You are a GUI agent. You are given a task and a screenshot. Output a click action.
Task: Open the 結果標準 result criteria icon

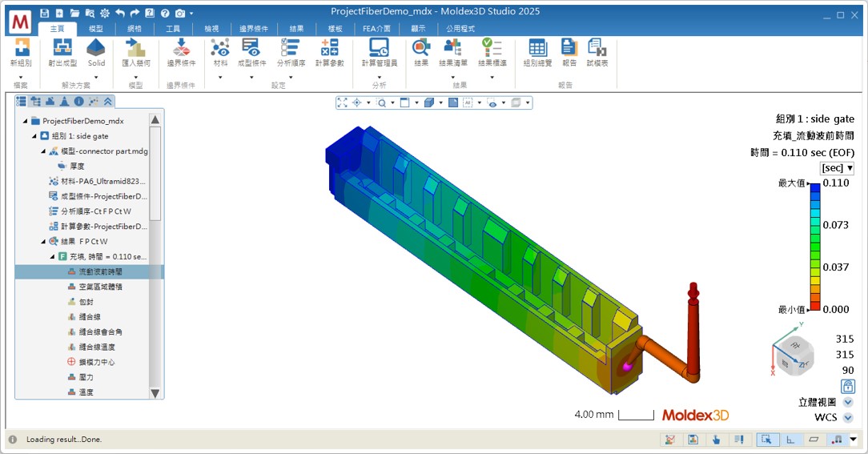coord(492,53)
